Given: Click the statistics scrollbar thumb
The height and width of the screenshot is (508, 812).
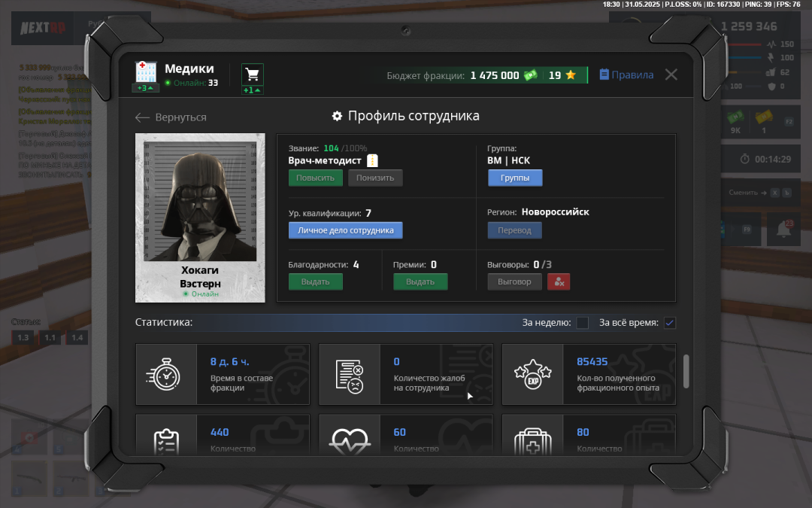Looking at the screenshot, I should tap(686, 371).
